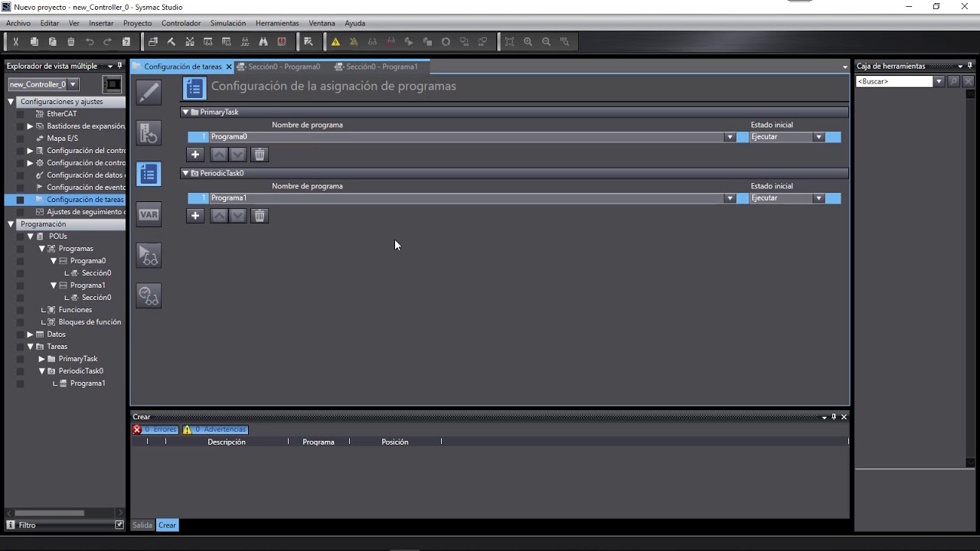Open the Simulación menu

pyautogui.click(x=228, y=23)
